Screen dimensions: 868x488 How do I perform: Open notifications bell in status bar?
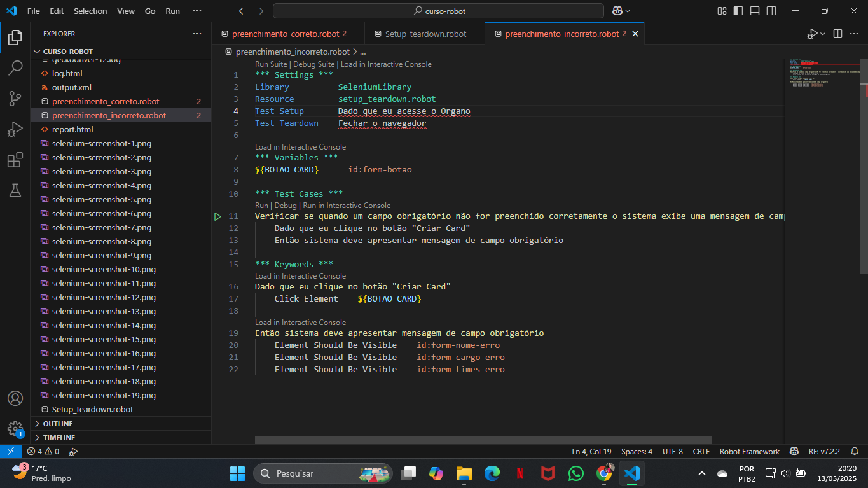(855, 451)
